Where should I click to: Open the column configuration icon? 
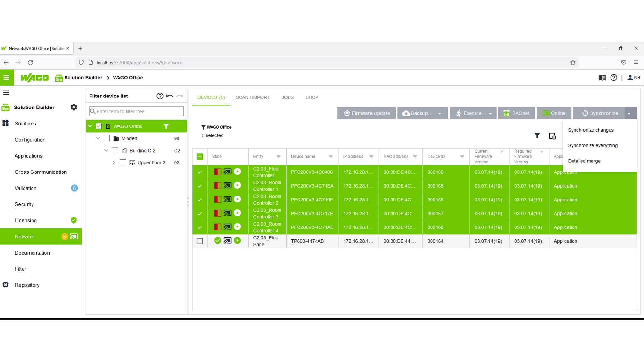(x=552, y=136)
